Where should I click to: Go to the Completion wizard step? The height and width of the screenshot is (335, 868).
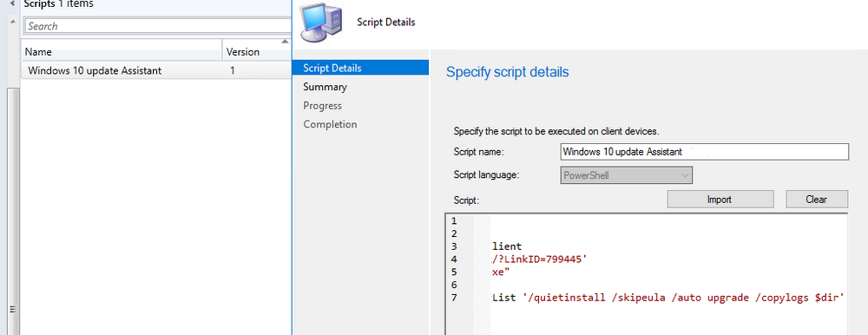pos(330,125)
